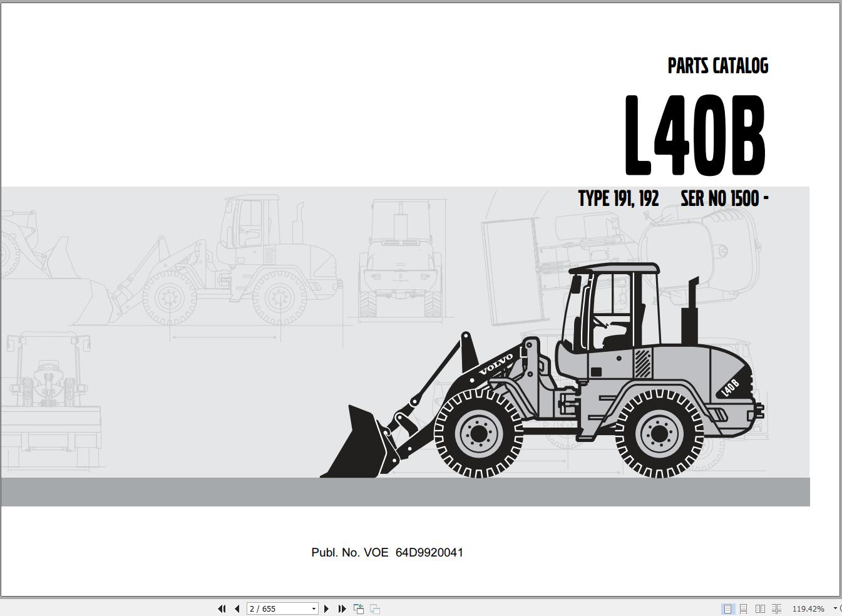
Task: Jump to the last page
Action: 341,608
